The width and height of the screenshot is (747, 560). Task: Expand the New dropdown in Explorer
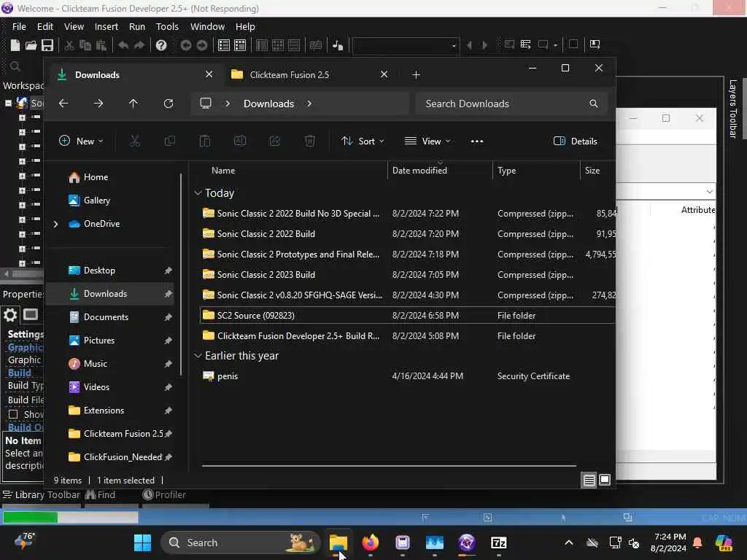tap(81, 141)
